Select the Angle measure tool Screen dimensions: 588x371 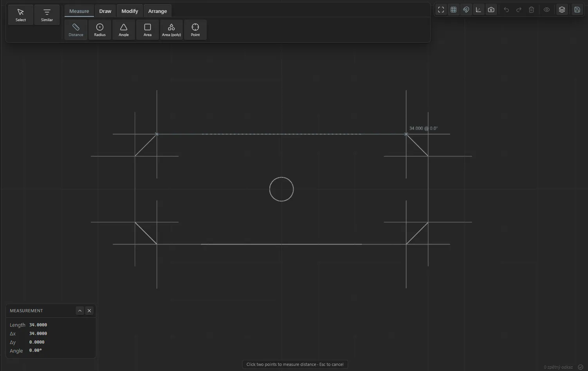[124, 30]
